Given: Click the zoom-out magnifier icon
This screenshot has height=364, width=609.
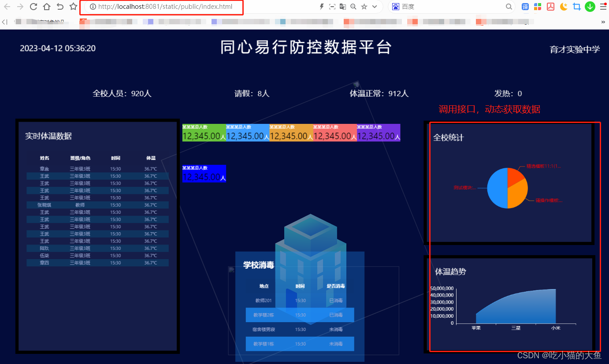Looking at the screenshot, I should coord(353,7).
